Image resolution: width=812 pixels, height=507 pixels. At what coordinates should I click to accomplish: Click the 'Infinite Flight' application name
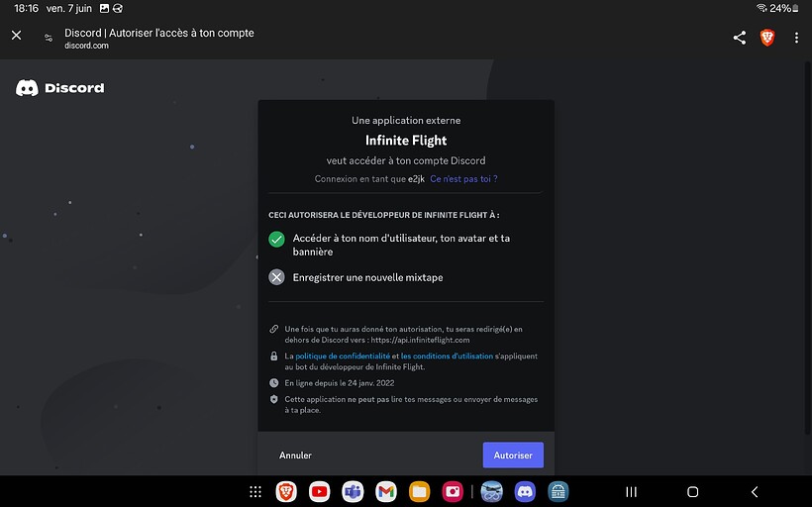[x=406, y=141]
